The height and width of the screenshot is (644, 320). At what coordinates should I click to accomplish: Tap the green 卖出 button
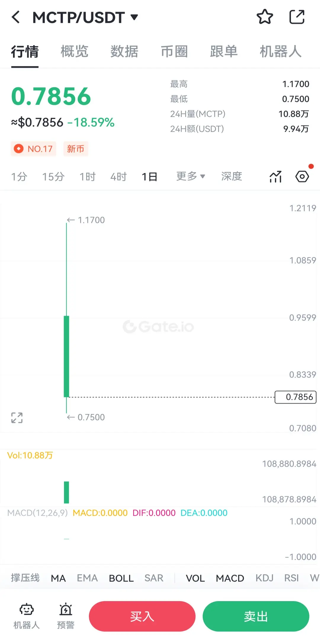click(256, 616)
